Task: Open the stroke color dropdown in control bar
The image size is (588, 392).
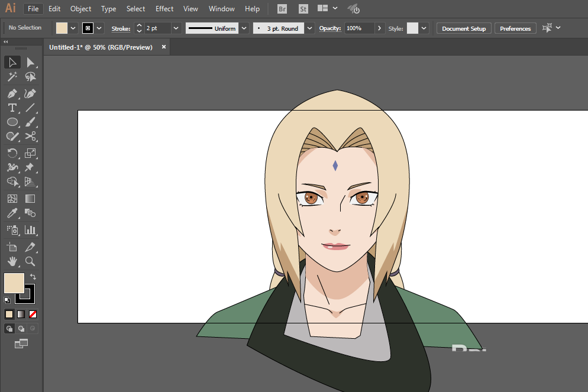Action: point(99,28)
